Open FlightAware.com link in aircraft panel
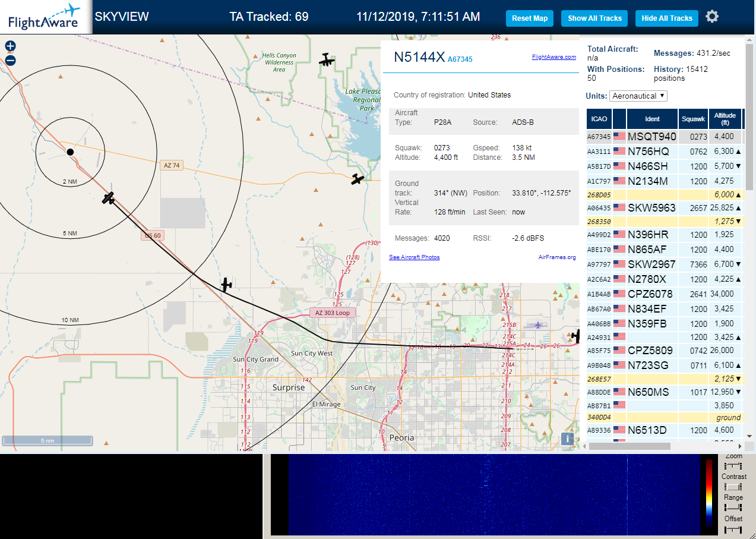Viewport: 756px width, 539px height. pyautogui.click(x=554, y=57)
